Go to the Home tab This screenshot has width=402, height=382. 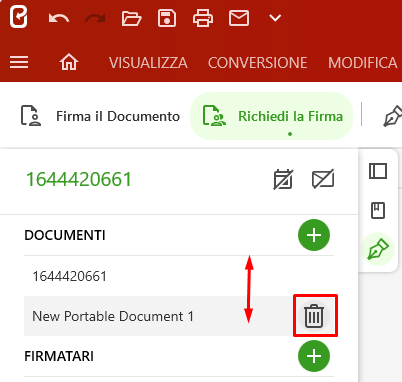[69, 62]
